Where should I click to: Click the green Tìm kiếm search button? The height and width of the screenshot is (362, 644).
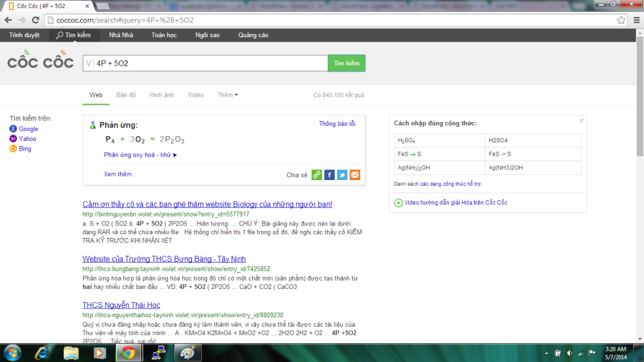pos(347,63)
